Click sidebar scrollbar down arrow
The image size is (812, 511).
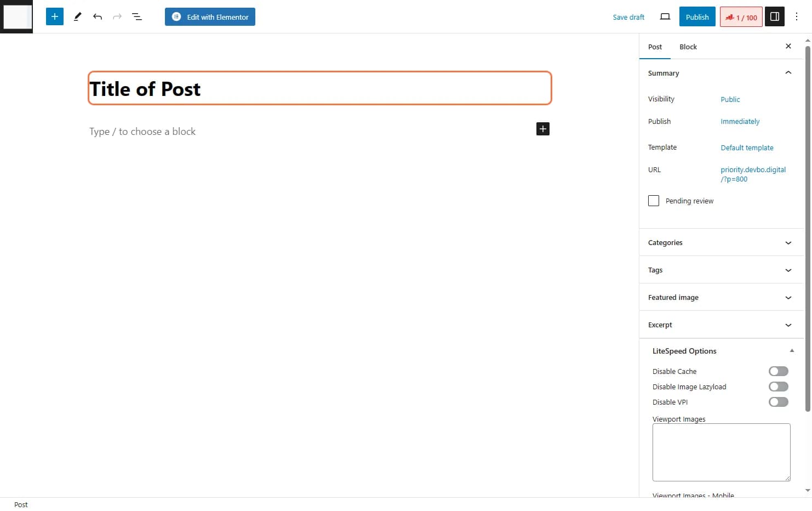tap(808, 491)
